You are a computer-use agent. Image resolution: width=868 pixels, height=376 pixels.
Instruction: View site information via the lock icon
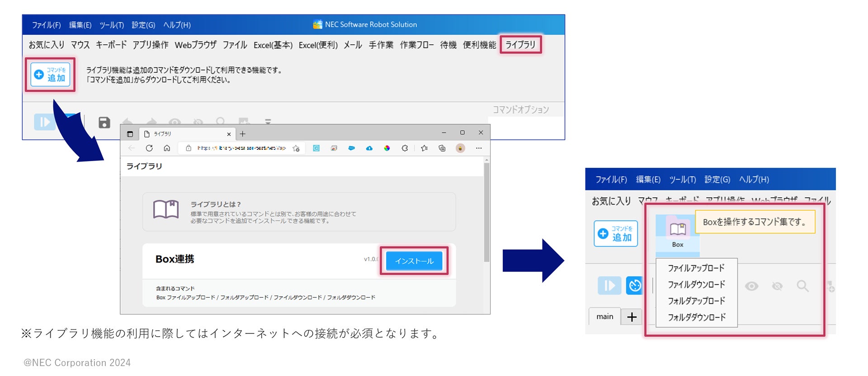pyautogui.click(x=189, y=148)
